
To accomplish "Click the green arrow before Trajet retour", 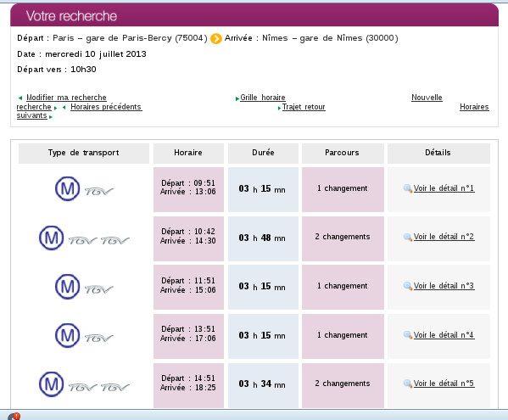I will pos(279,108).
